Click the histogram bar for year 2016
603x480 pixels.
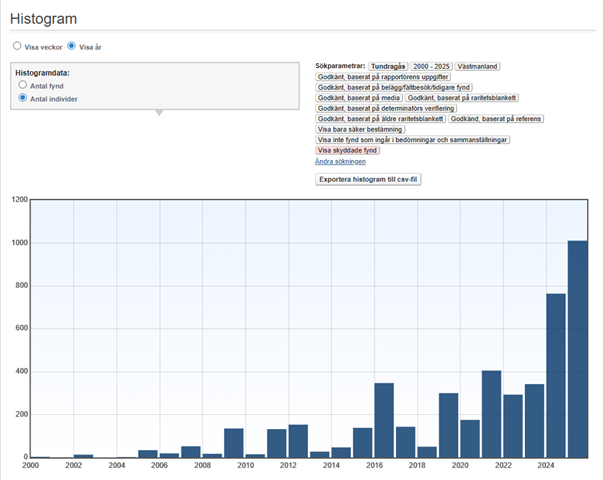[384, 420]
